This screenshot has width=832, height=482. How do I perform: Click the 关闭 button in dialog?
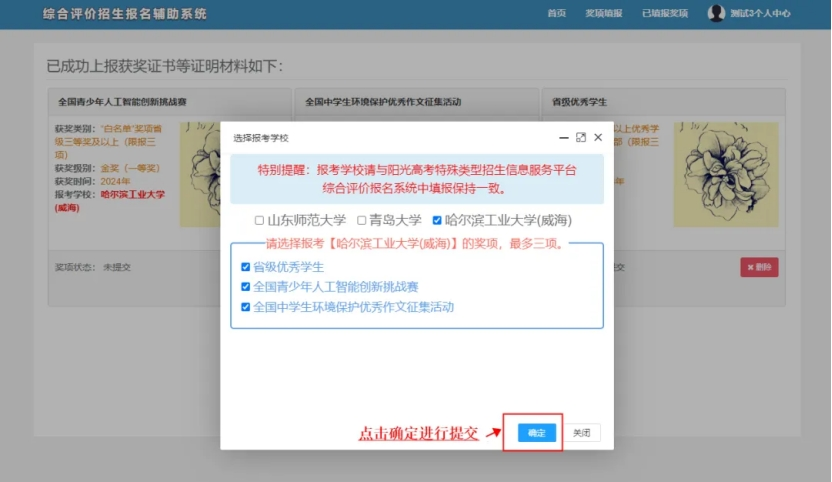click(582, 433)
